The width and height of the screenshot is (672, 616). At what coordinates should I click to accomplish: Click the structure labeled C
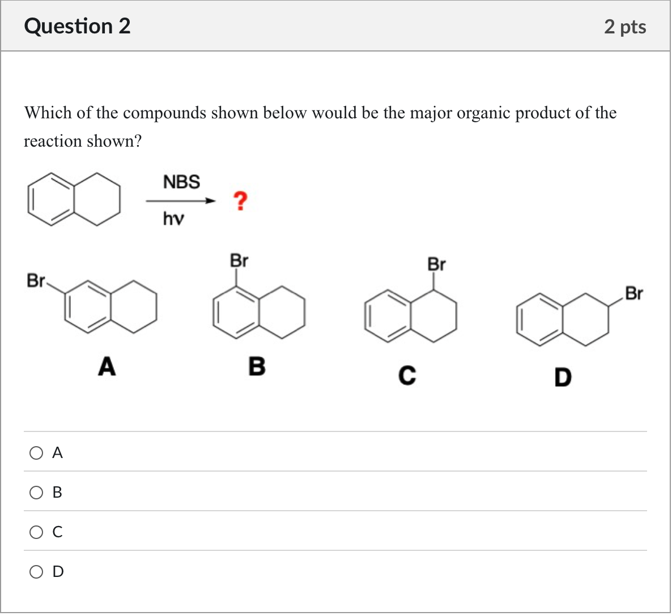tap(411, 314)
